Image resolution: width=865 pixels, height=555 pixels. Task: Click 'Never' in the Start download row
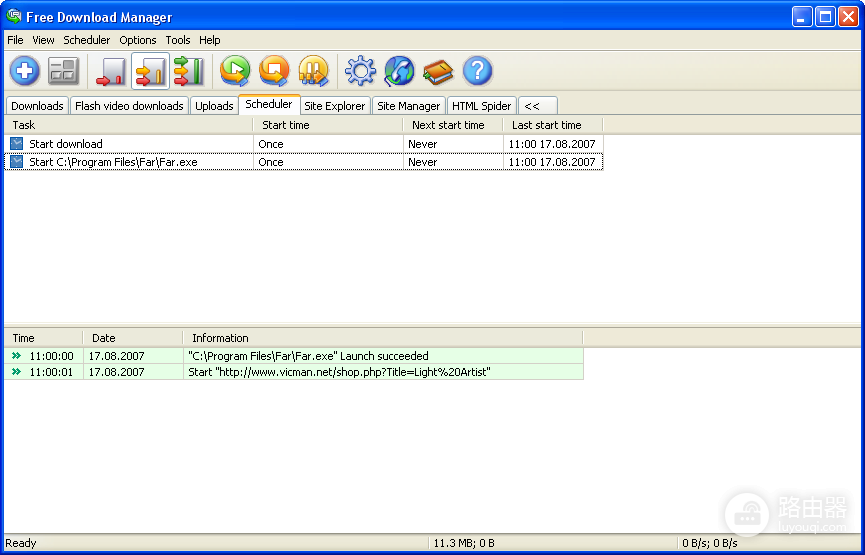tap(423, 144)
